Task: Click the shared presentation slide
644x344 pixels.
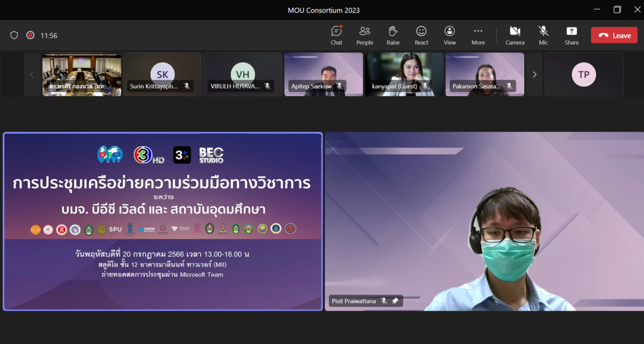Action: [163, 221]
